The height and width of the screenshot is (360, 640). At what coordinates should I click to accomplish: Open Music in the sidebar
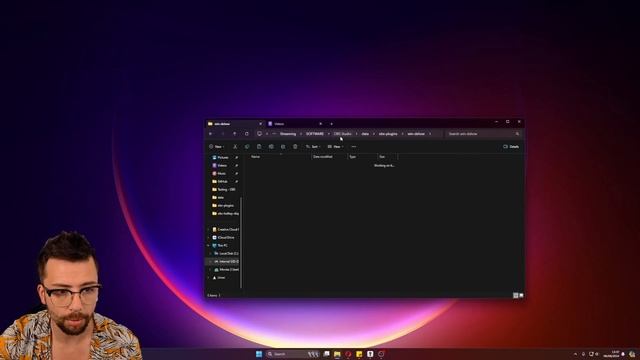pos(223,173)
